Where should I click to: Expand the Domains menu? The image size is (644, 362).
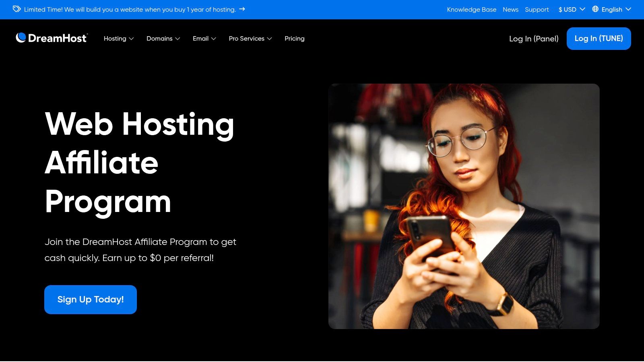(163, 39)
